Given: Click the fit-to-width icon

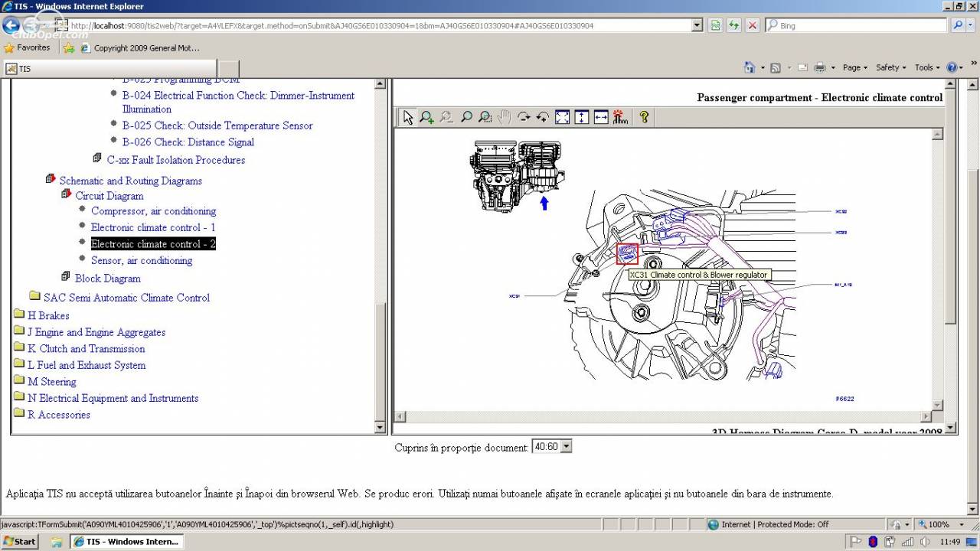Looking at the screenshot, I should 601,117.
